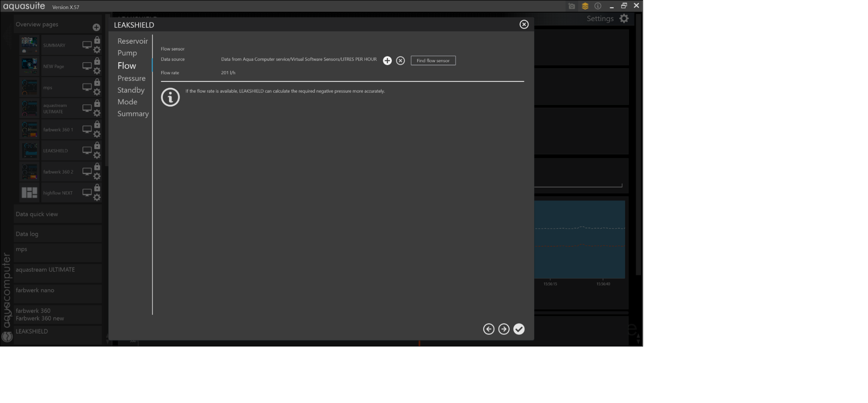Click the monitor icon on the SUMMARY page row
868x403 pixels.
click(x=87, y=45)
